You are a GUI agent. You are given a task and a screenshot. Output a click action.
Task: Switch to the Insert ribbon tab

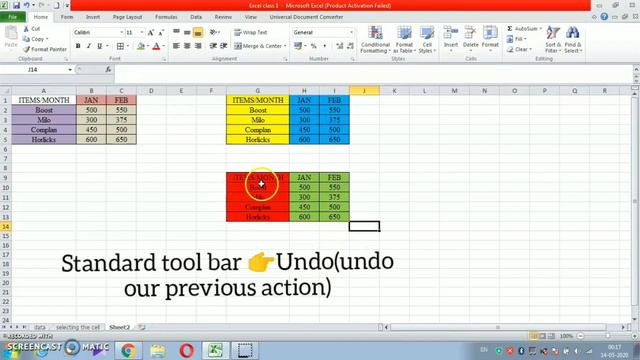93,17
